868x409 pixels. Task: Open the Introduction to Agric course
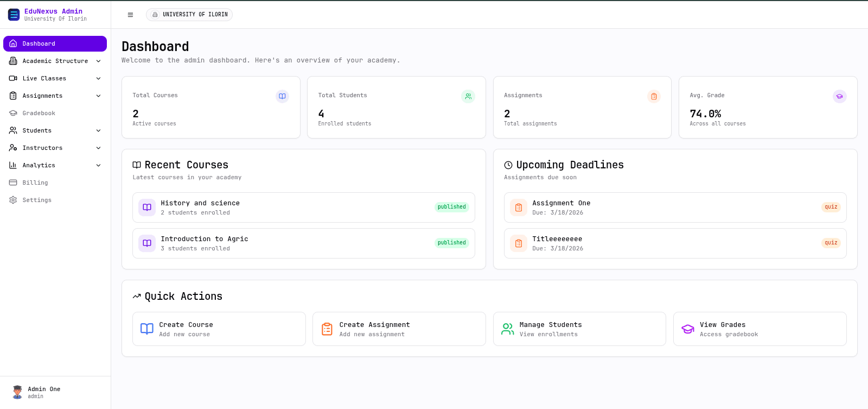click(304, 243)
